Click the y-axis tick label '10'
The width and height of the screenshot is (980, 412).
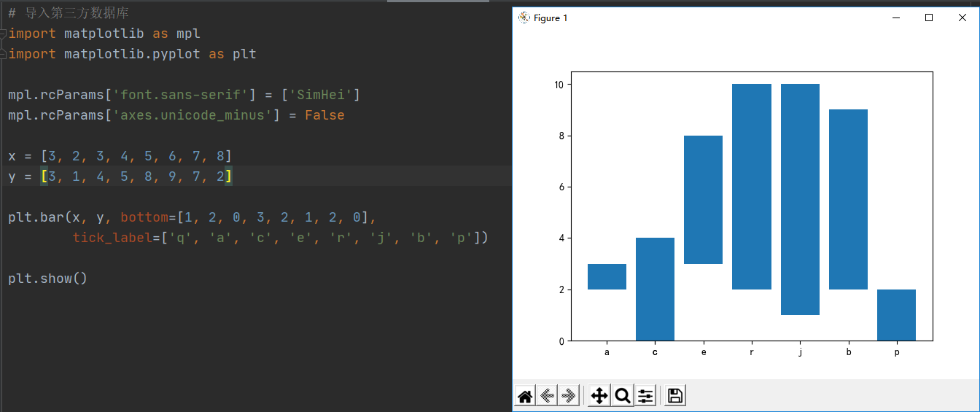coord(559,85)
